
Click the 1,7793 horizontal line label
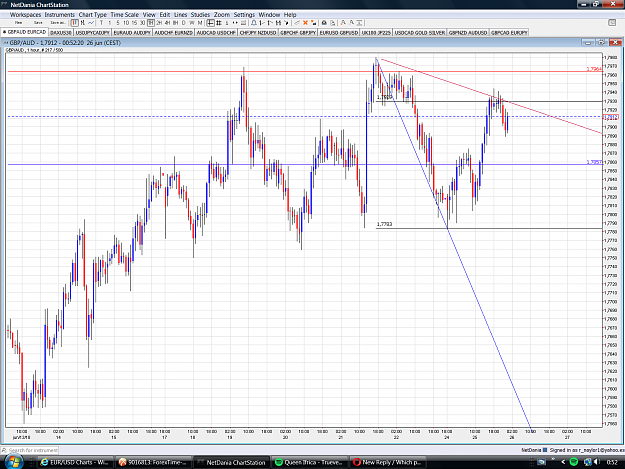384,224
